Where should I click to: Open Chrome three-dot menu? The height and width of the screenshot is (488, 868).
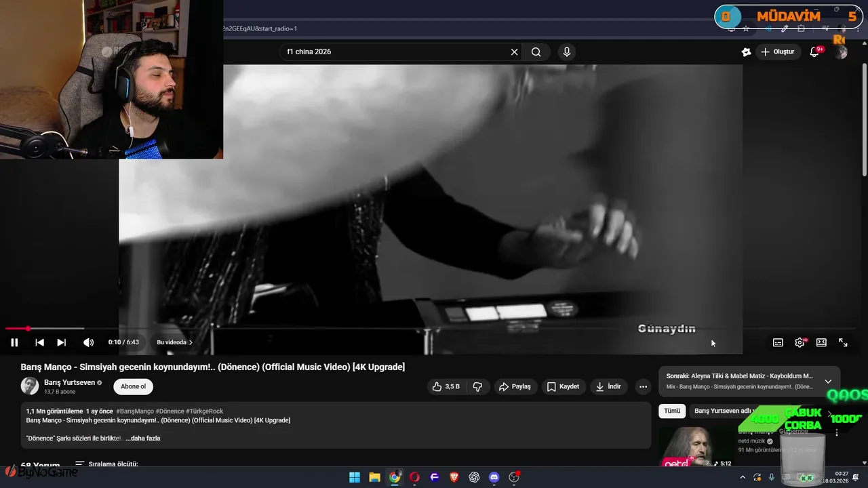(859, 28)
